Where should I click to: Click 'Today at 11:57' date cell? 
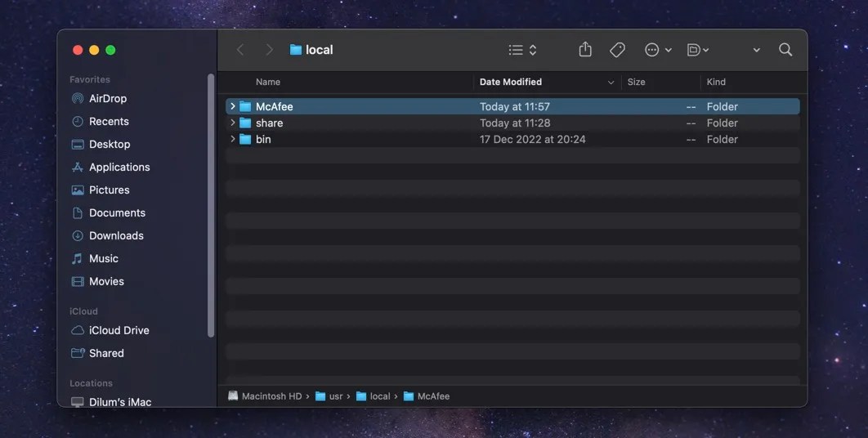tap(515, 106)
